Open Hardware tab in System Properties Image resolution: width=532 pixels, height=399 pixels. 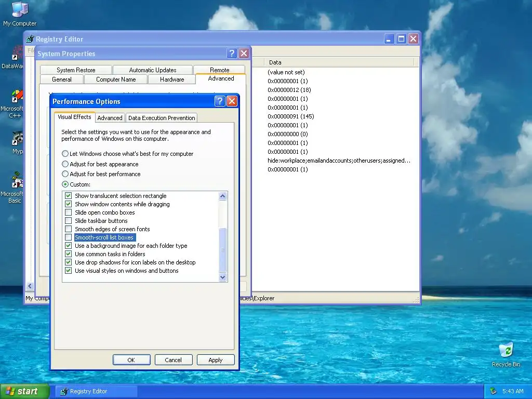(x=172, y=79)
